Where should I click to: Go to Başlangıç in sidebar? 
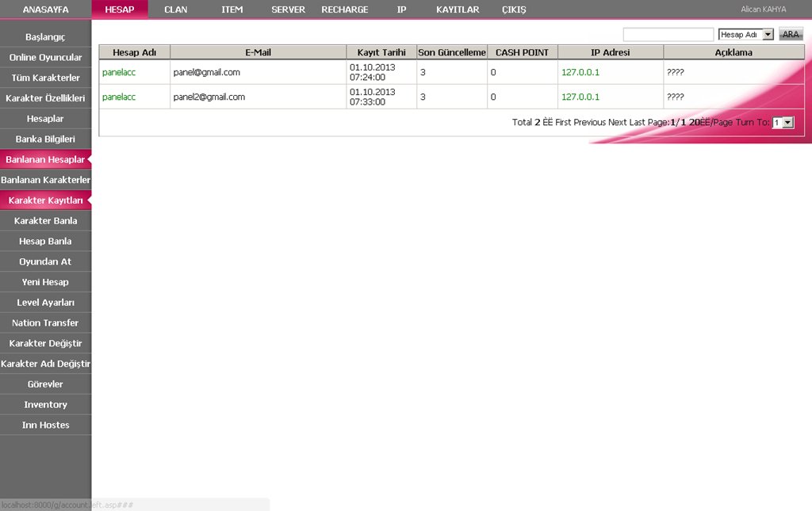pyautogui.click(x=45, y=36)
